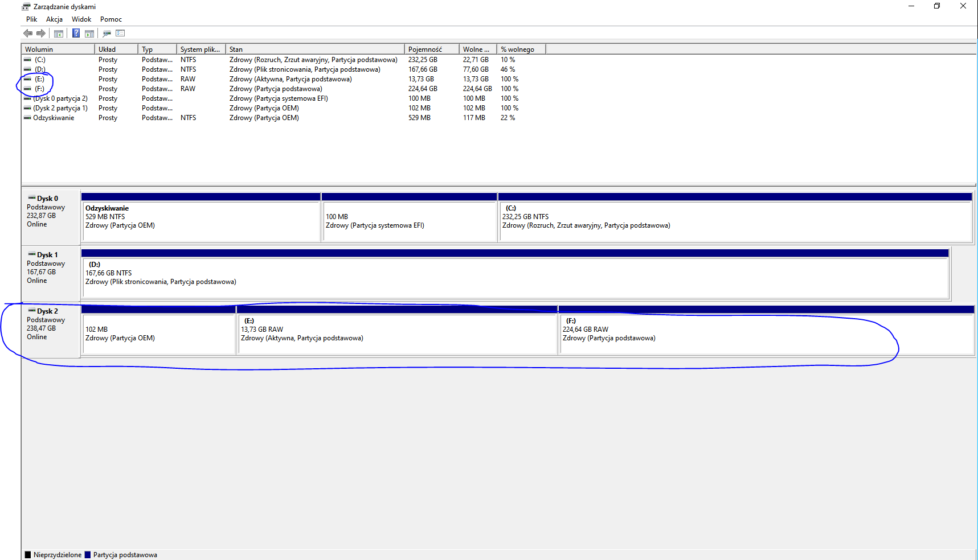Open the Akcja menu
The image size is (978, 560).
click(x=54, y=19)
